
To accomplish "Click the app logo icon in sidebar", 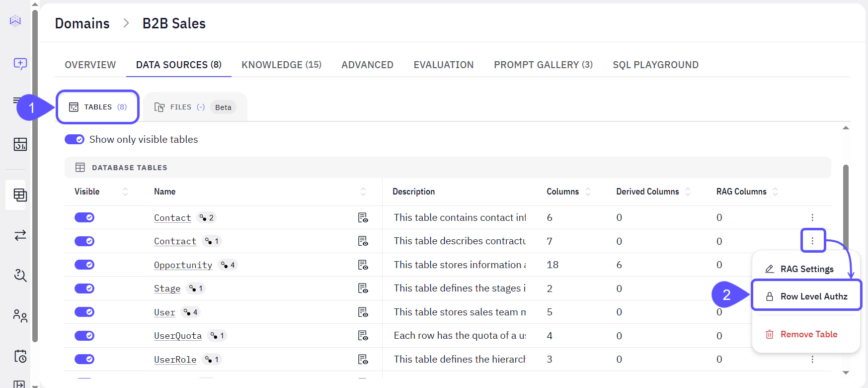I will [15, 21].
